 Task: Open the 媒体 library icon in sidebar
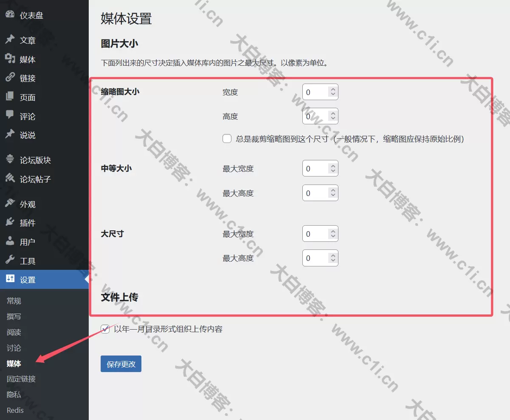tap(10, 59)
